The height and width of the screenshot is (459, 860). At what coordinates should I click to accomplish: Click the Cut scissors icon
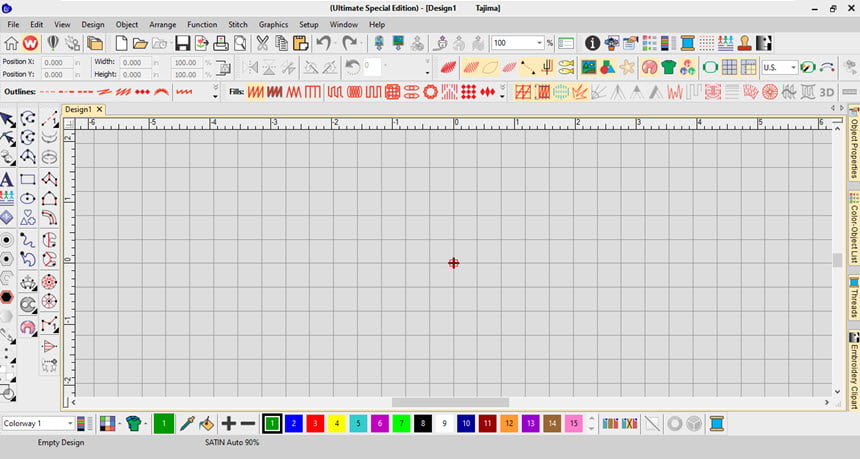coord(262,44)
